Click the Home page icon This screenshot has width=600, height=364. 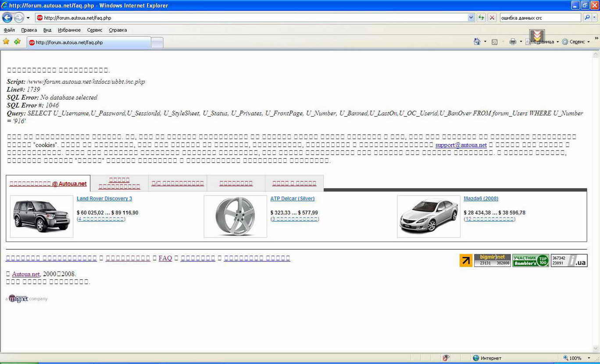pos(477,42)
